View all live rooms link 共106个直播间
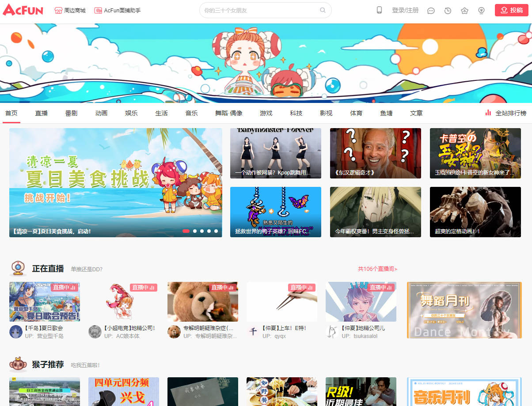532x406 pixels. [377, 269]
